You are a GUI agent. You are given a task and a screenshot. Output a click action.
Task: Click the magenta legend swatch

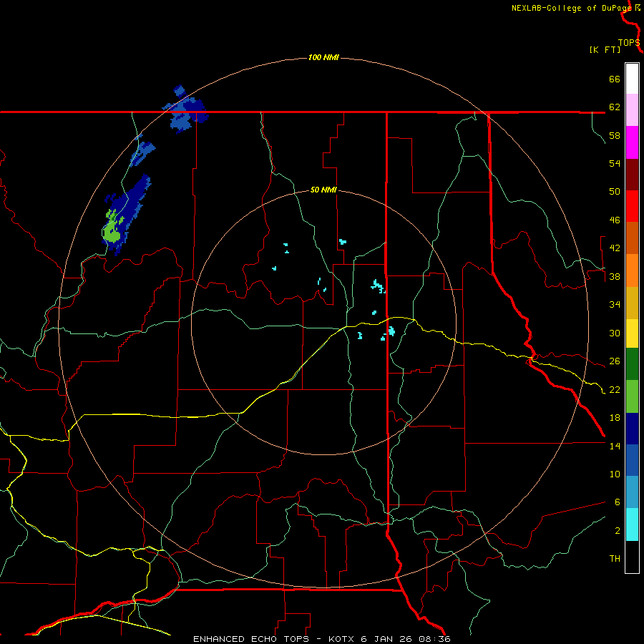[x=632, y=142]
